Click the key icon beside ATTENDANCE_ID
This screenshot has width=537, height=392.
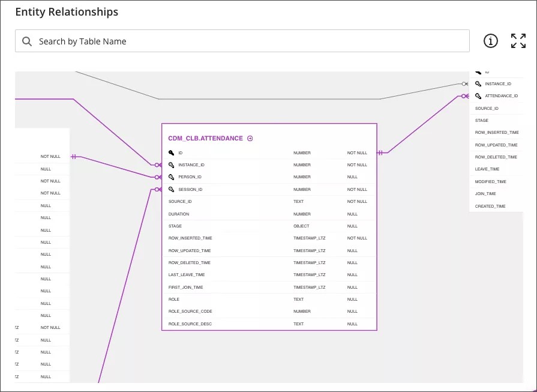click(478, 96)
